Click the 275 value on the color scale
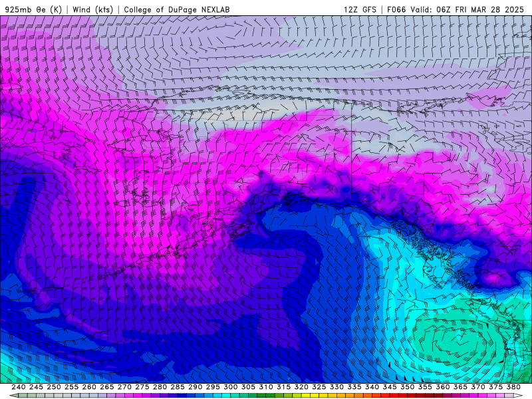Screen dimensions: 532x399 click(x=142, y=387)
